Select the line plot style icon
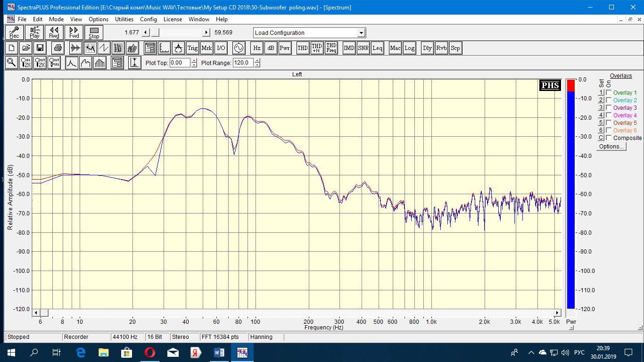Viewport: 644px width, 362px height. point(71,62)
